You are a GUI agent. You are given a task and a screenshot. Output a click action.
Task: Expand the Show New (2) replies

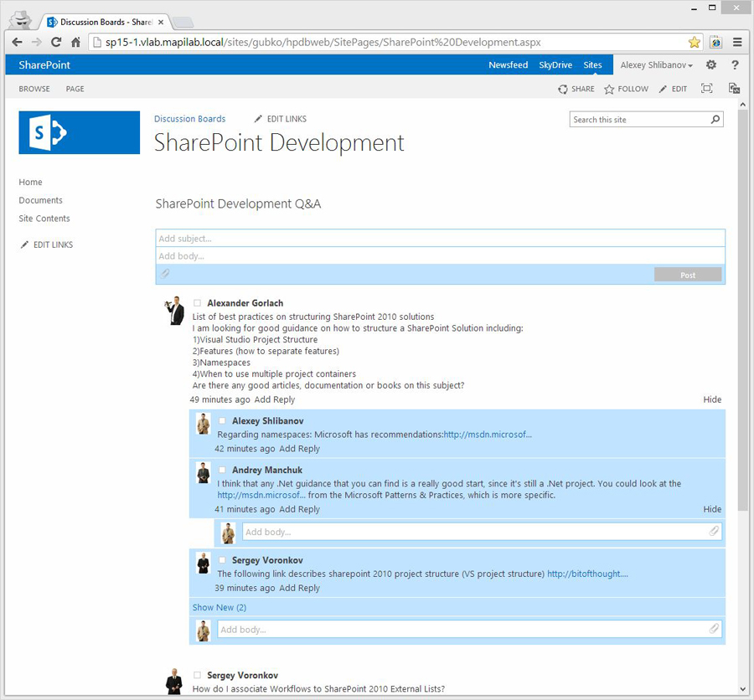[x=219, y=607]
